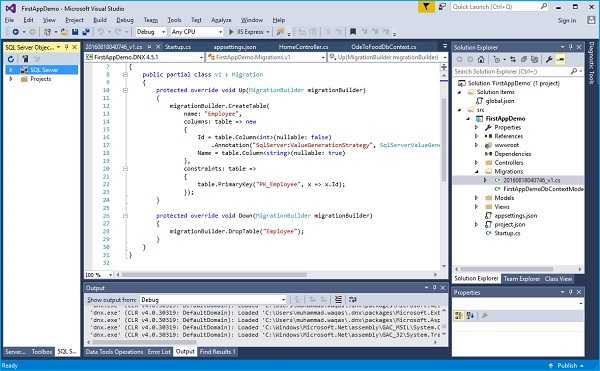The height and width of the screenshot is (371, 600).
Task: Click Categorized icon in Properties panel
Action: point(458,315)
